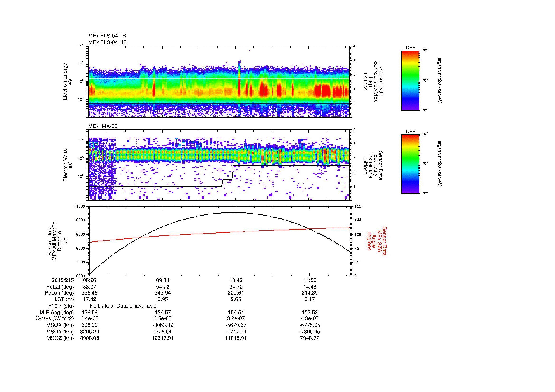Click the MSOY value '3295.20'

coord(90,332)
